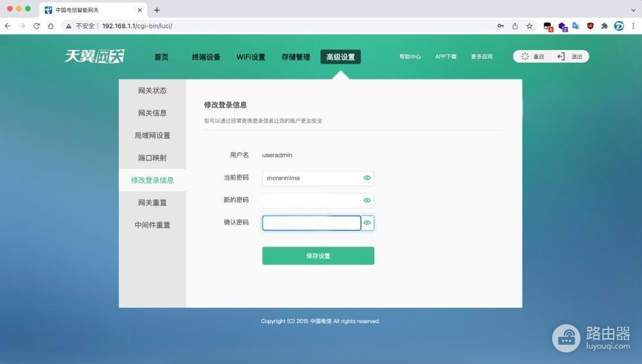Open a new browser tab

tap(157, 10)
